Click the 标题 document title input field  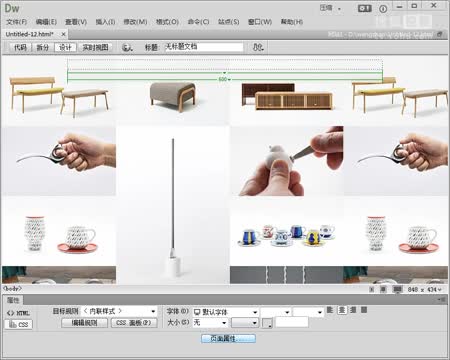click(x=204, y=47)
